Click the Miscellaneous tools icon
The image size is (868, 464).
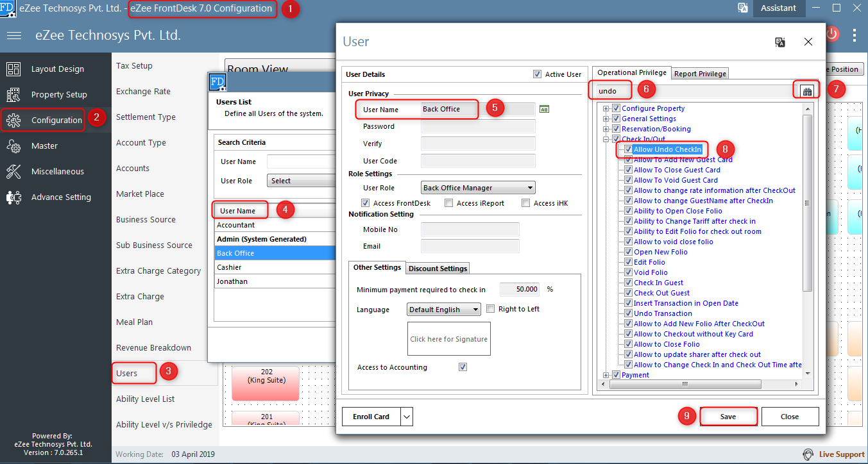13,172
